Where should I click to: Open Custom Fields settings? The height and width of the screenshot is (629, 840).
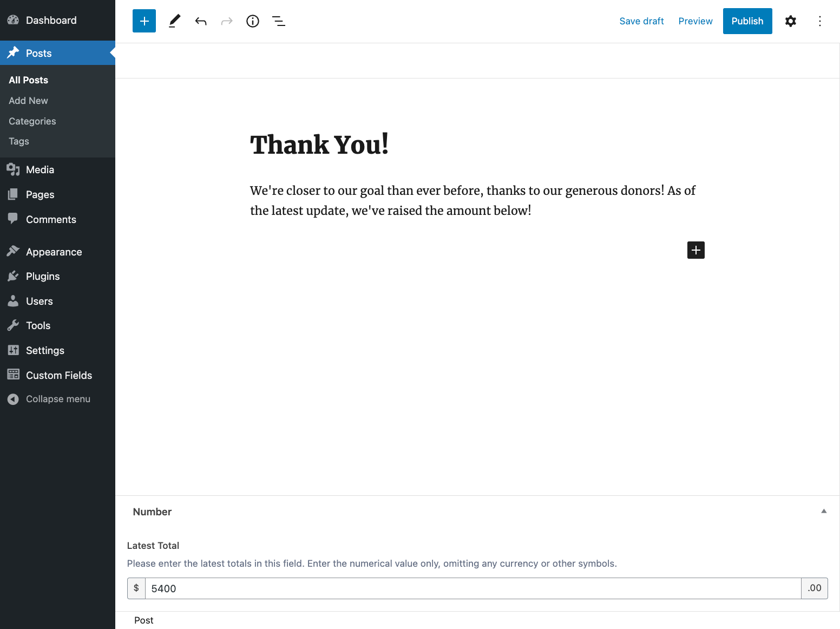pos(59,375)
